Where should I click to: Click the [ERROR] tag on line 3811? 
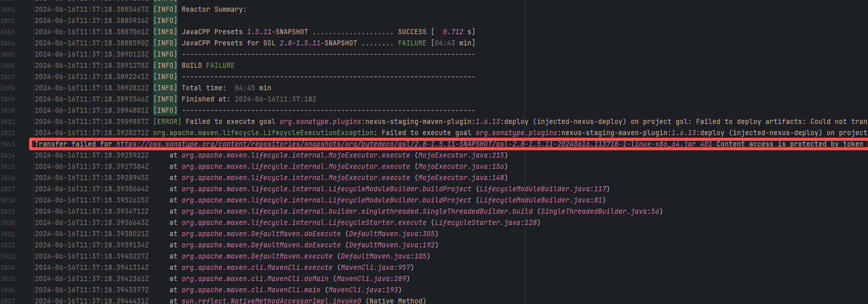[x=167, y=122]
